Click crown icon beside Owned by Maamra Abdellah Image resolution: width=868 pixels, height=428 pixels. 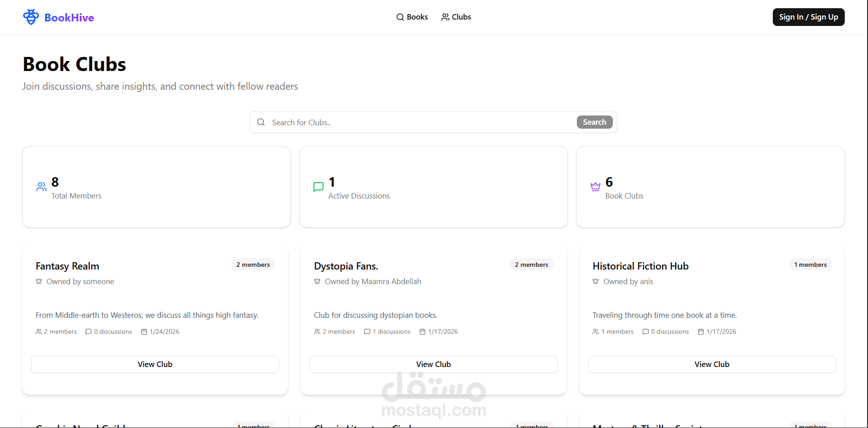(317, 281)
